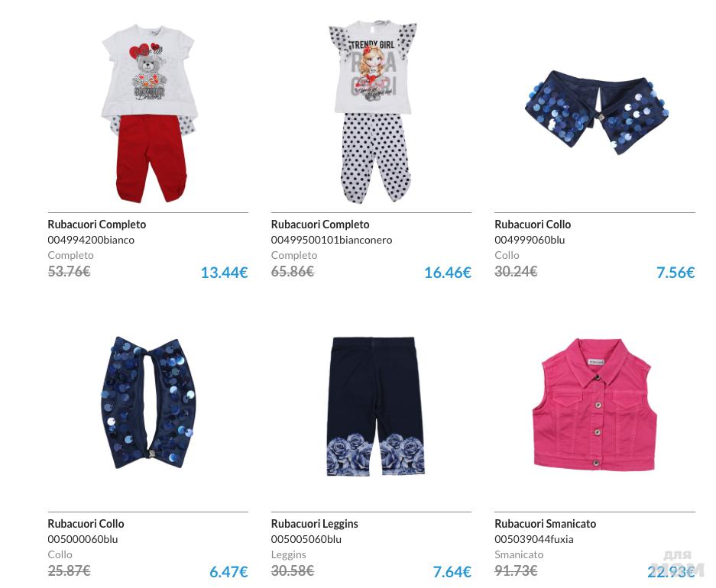Open the navy rose leggings image
716x588 pixels.
(x=375, y=407)
